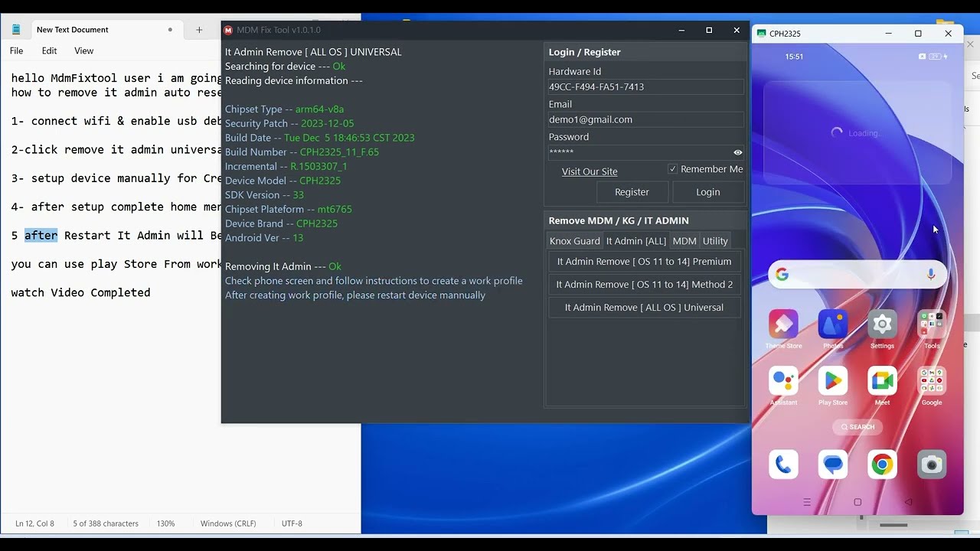980x551 pixels.
Task: Open Notepad Edit menu
Action: coord(49,51)
